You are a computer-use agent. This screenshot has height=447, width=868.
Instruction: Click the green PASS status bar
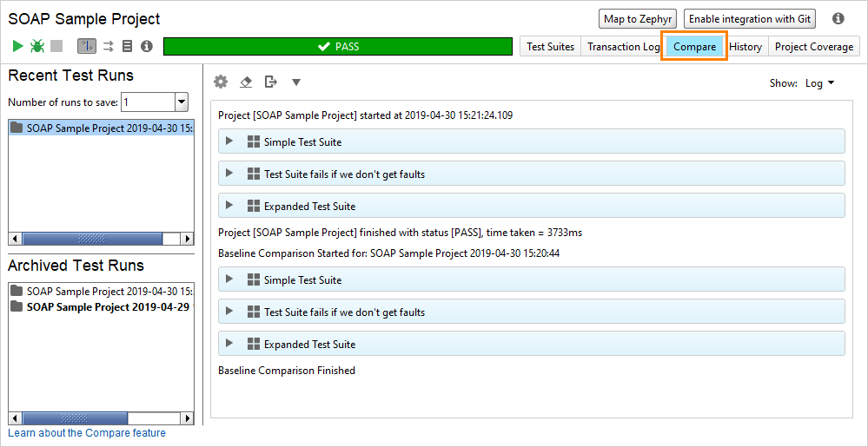(x=338, y=47)
